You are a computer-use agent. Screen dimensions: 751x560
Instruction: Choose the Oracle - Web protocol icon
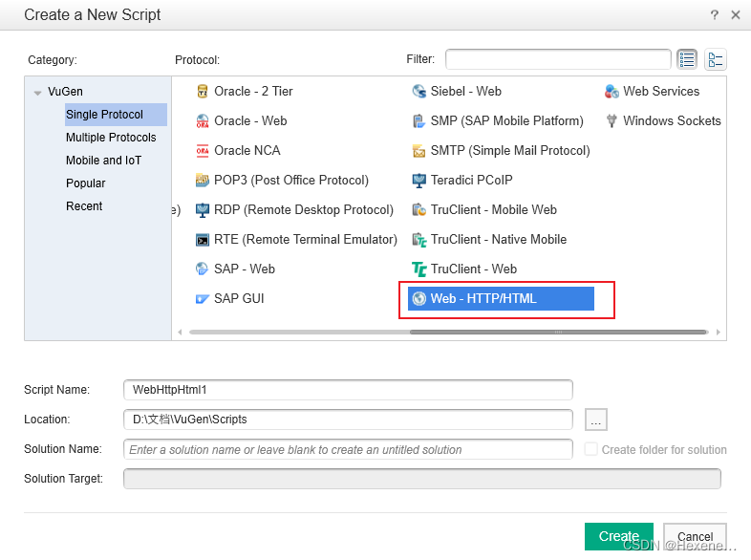click(x=203, y=120)
